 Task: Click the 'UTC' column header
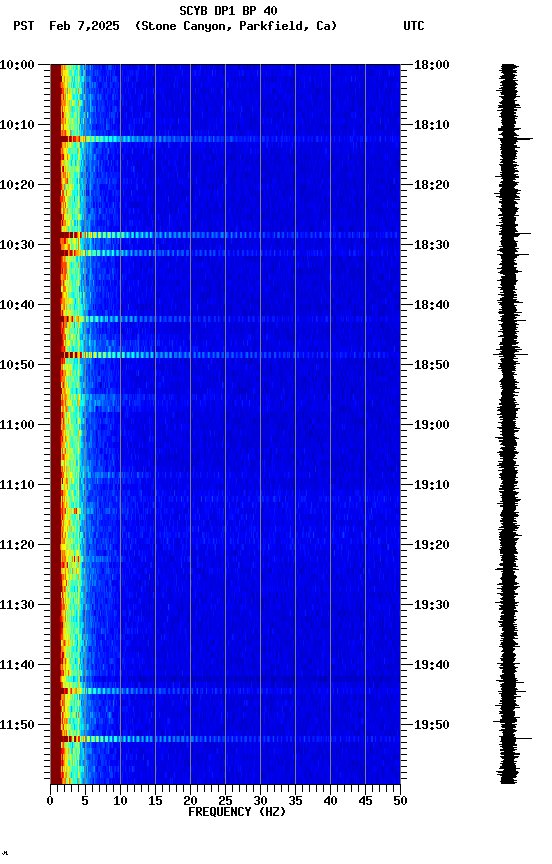[414, 26]
